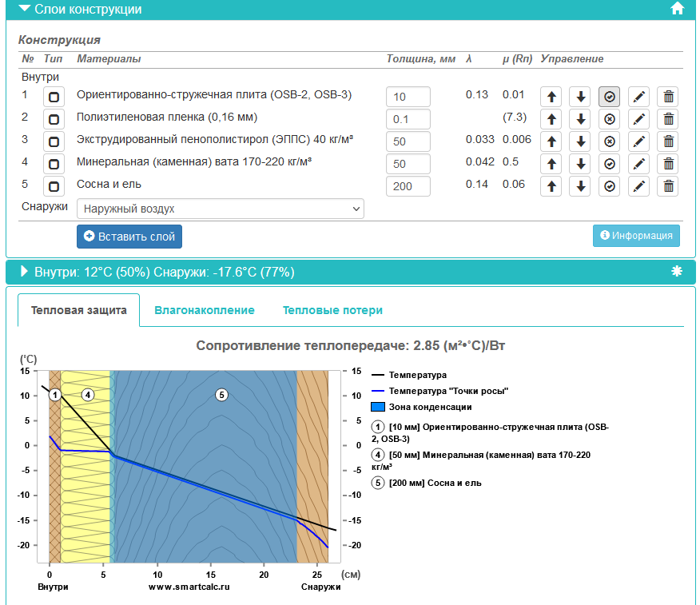Edit Сосна и ель layer with pencil
The width and height of the screenshot is (700, 605).
[x=638, y=186]
